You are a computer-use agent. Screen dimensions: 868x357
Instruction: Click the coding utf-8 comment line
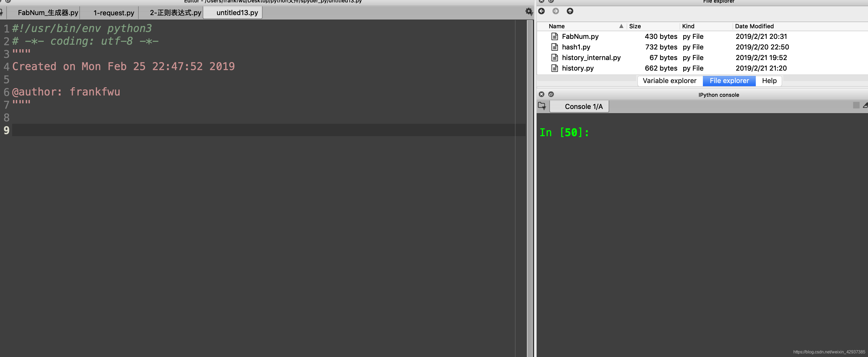point(85,41)
